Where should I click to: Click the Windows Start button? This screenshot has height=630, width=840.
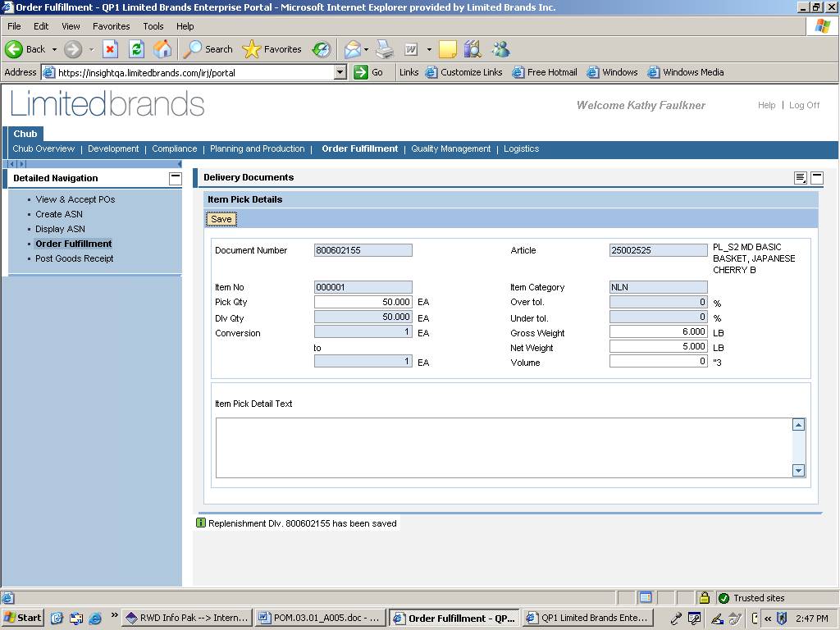tap(22, 618)
